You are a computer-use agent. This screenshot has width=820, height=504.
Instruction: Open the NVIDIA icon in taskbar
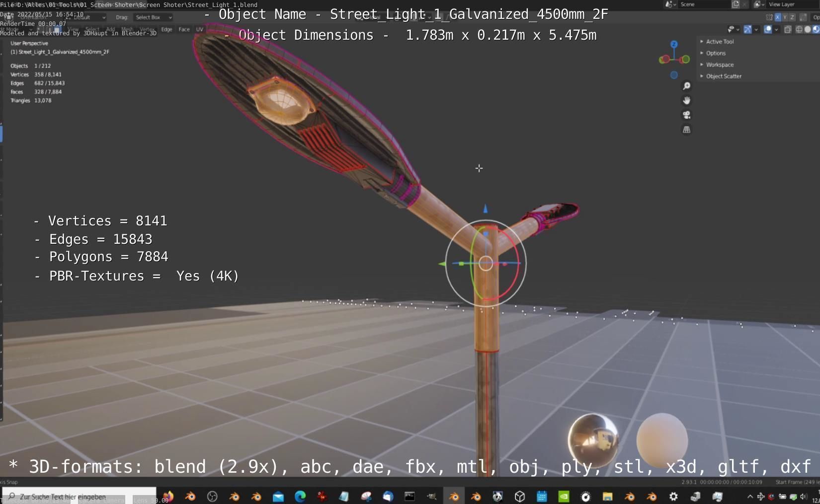point(564,496)
